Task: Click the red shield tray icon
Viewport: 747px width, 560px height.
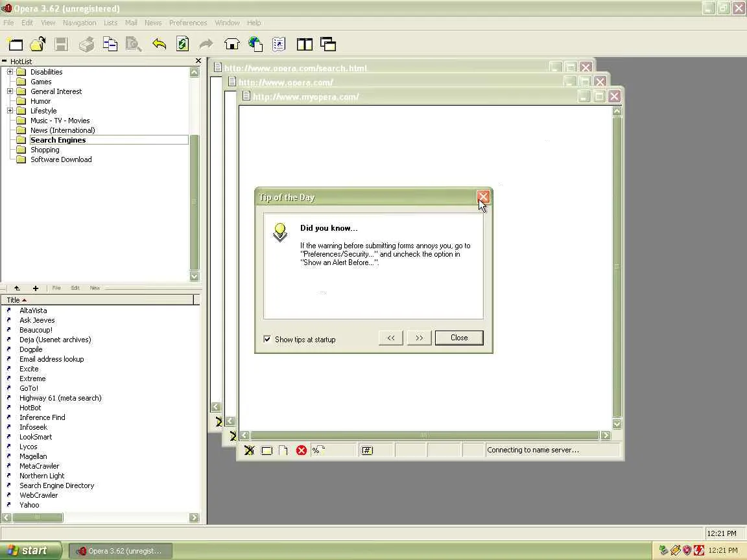Action: coord(687,550)
